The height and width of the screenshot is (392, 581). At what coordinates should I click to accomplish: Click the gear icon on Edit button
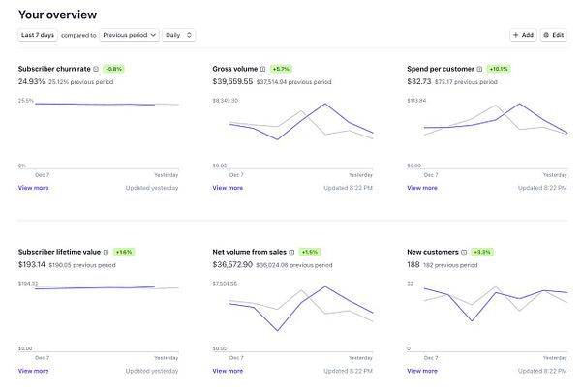point(546,35)
